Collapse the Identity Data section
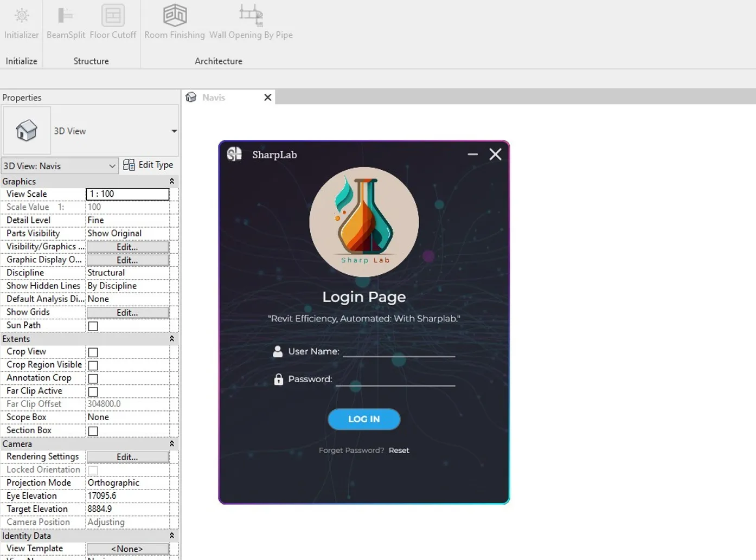Image resolution: width=756 pixels, height=560 pixels. pos(172,536)
